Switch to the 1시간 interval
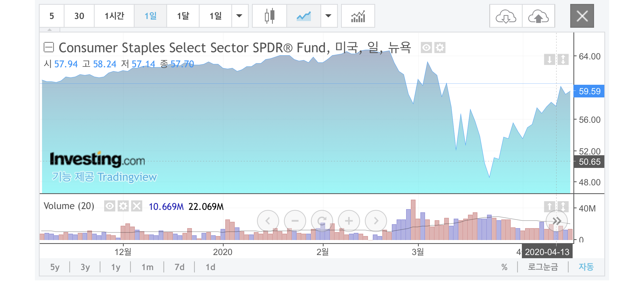 point(114,16)
